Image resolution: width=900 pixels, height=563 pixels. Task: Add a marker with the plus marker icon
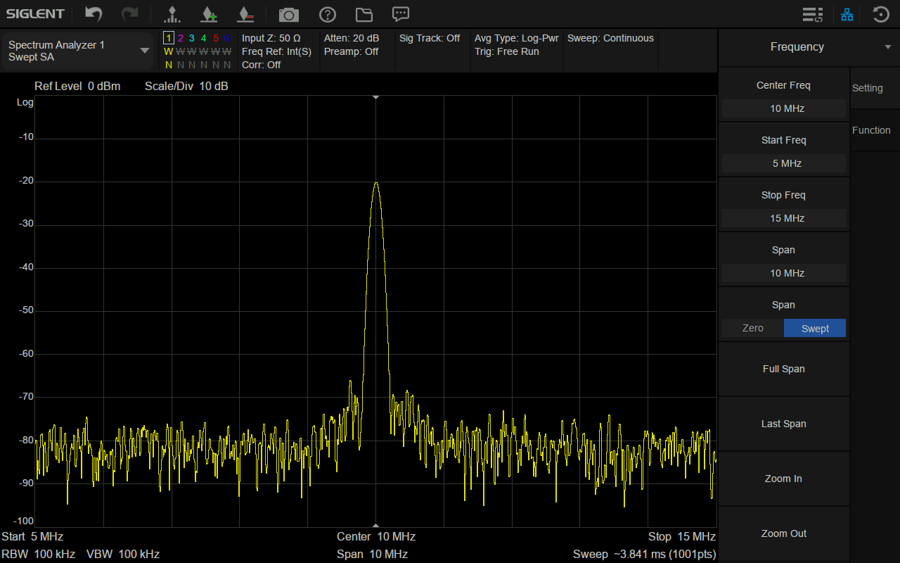(x=209, y=14)
